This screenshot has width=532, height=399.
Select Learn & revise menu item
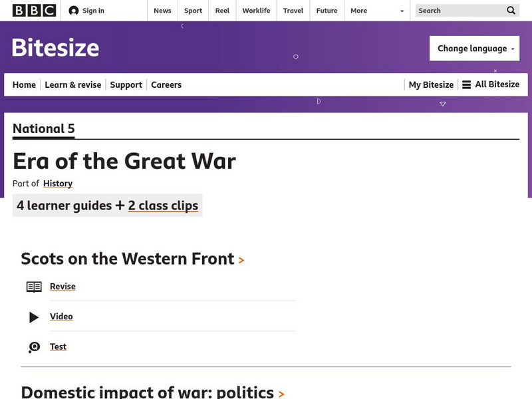click(73, 84)
